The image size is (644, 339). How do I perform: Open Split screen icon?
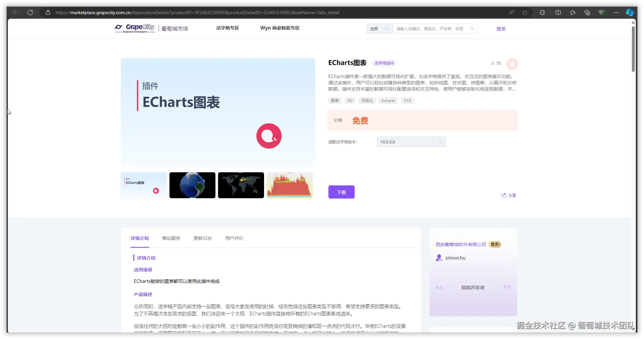coord(558,12)
